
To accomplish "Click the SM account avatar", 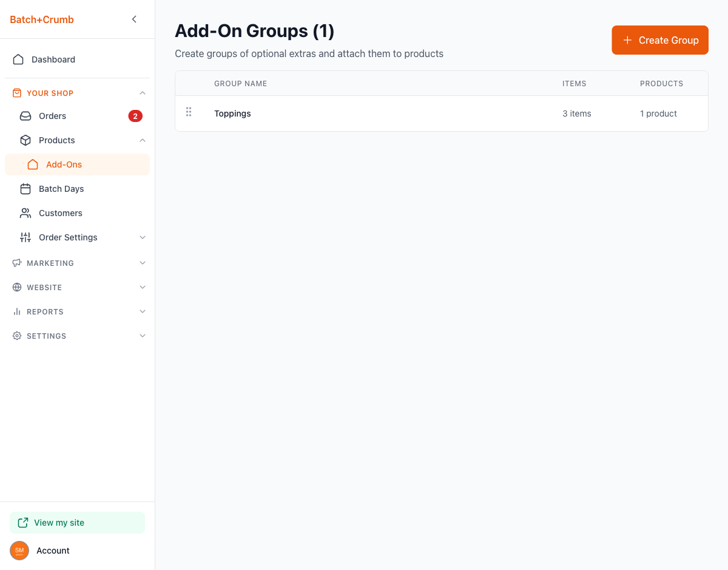I will tap(19, 551).
